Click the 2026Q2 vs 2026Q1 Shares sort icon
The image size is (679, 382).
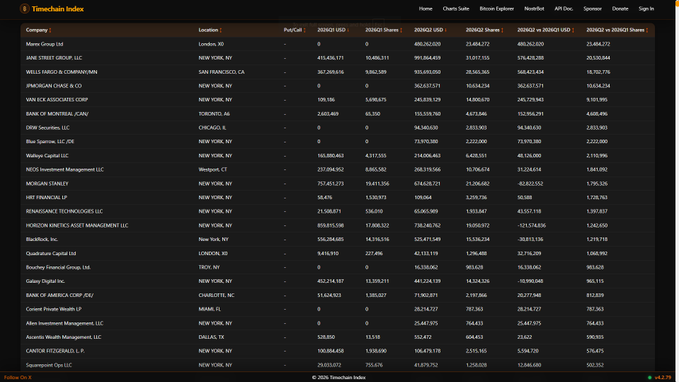click(x=647, y=30)
